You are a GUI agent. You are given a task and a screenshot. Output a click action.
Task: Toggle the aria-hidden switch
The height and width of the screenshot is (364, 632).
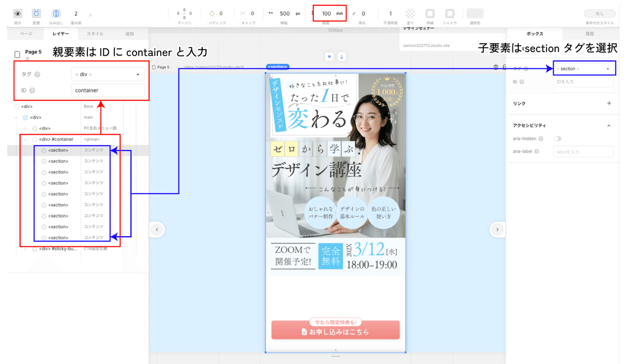[558, 138]
